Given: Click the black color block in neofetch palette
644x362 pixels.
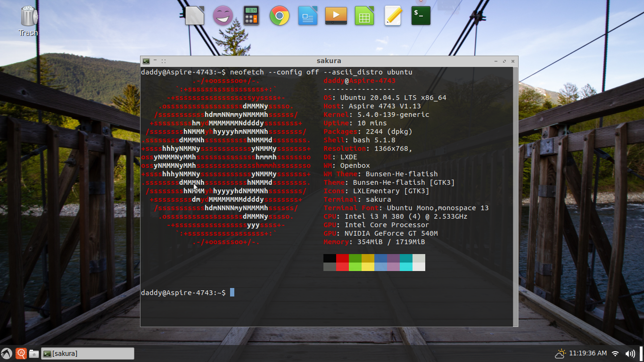Looking at the screenshot, I should click(330, 258).
